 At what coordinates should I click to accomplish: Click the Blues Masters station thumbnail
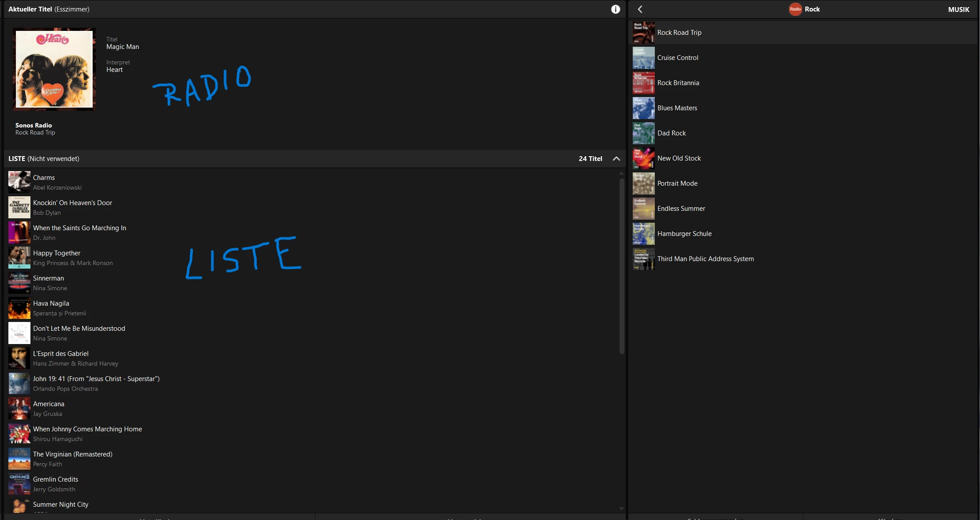[644, 108]
